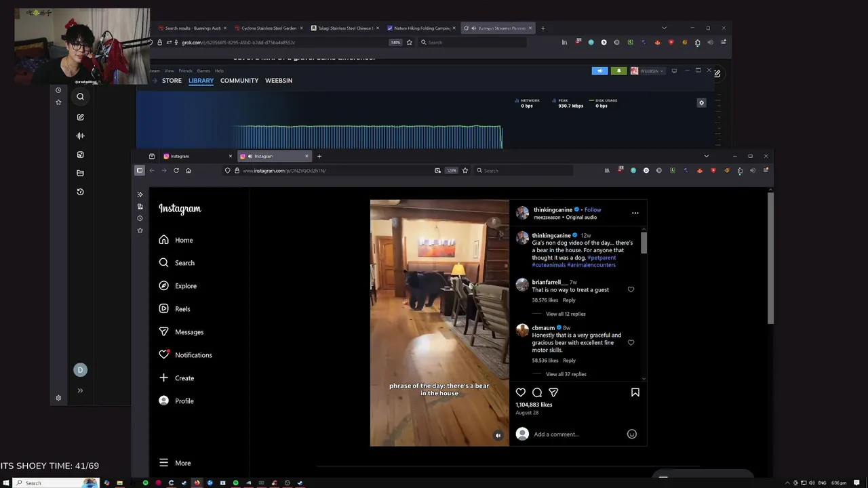Open the More menu in Instagram sidebar
This screenshot has height=488, width=868.
pos(175,463)
